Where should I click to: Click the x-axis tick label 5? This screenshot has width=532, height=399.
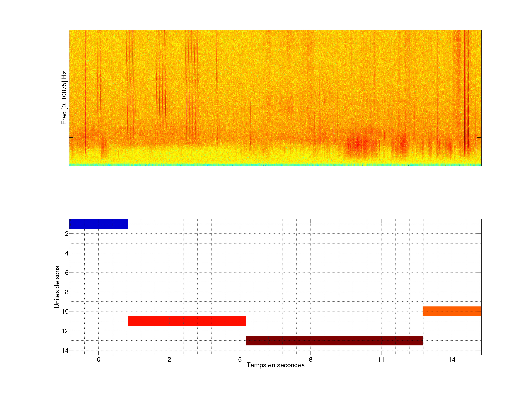click(240, 359)
